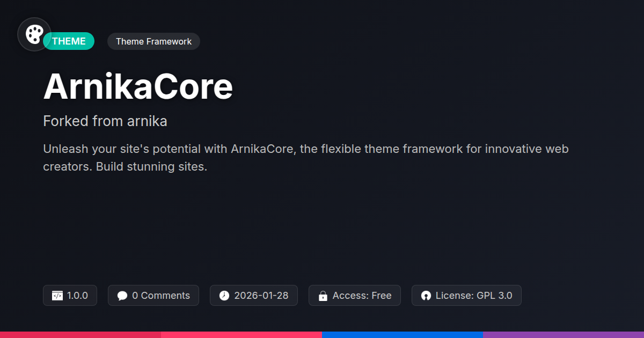Click the License: GPL 3.0 badge

(x=466, y=296)
